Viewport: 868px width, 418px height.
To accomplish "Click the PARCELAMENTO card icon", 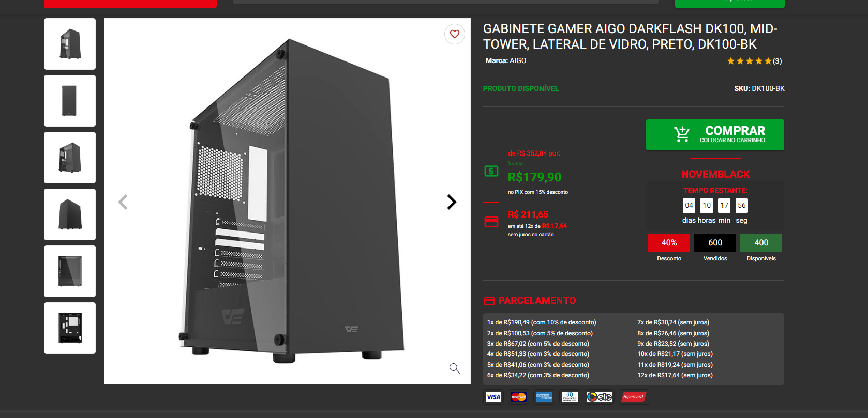I will tap(489, 301).
